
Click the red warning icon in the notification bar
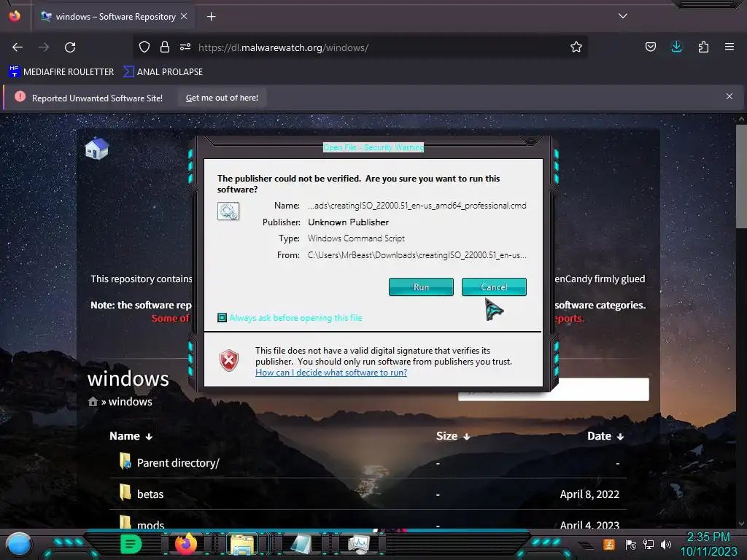20,97
